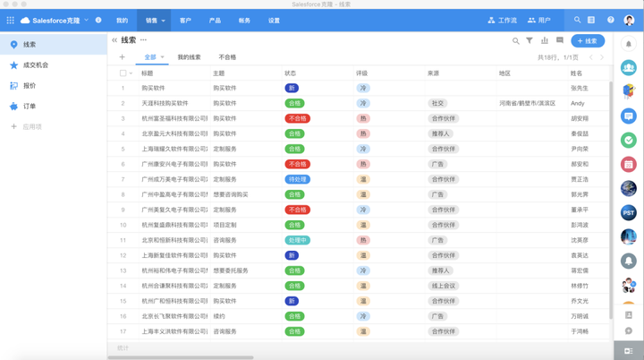Viewport: 644px width, 360px height.
Task: Open the earth globe avatar in right rail
Action: click(x=629, y=188)
